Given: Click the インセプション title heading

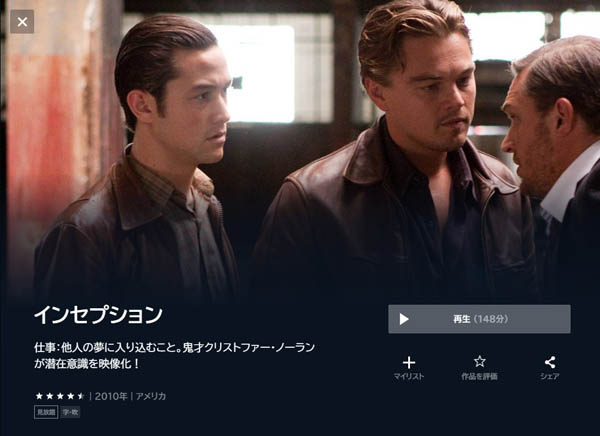Looking at the screenshot, I should pos(98,315).
